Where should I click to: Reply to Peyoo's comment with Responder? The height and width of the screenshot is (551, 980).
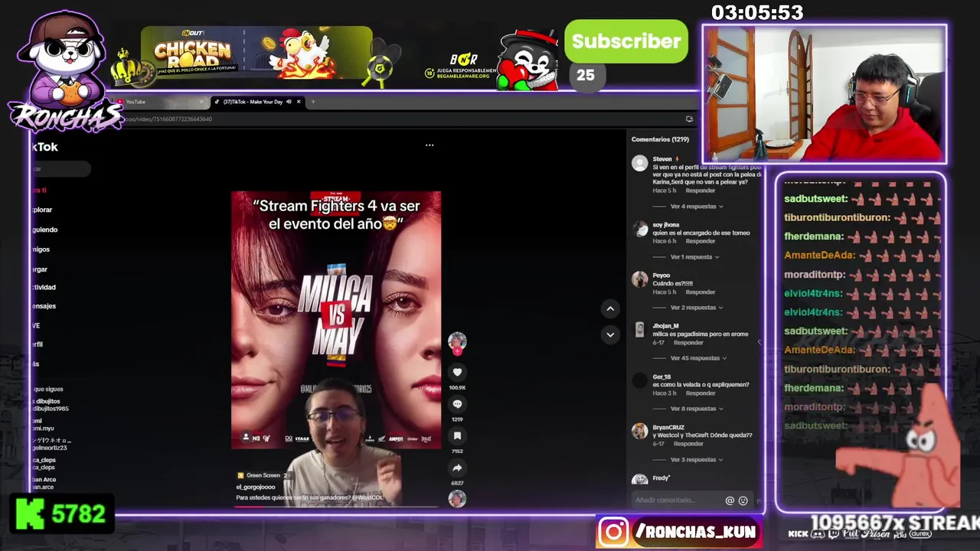(x=701, y=292)
